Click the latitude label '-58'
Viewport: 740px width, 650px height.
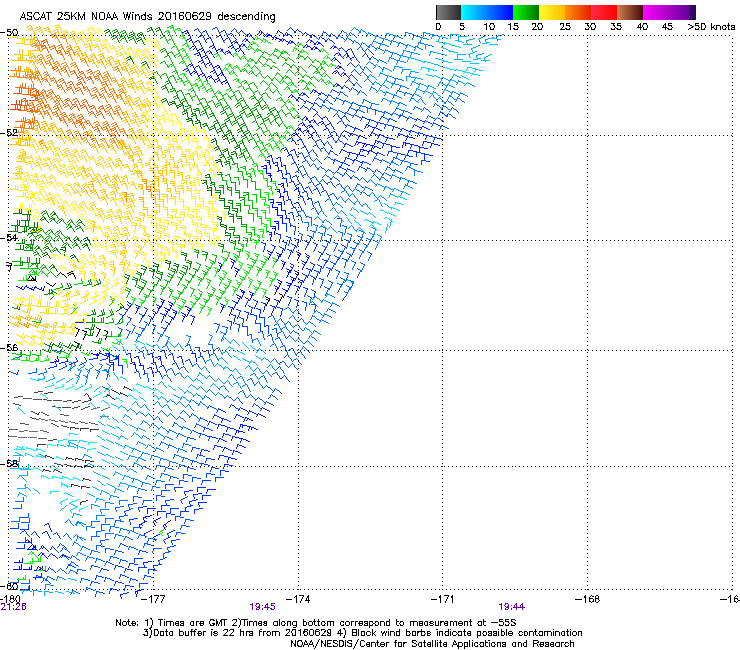click(x=10, y=464)
